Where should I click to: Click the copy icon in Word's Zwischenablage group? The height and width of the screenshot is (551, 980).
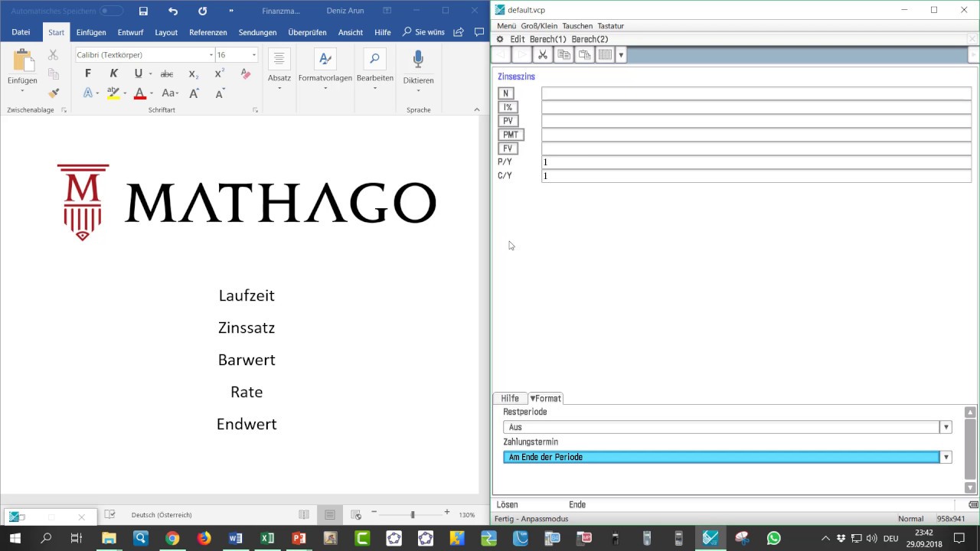[x=53, y=74]
